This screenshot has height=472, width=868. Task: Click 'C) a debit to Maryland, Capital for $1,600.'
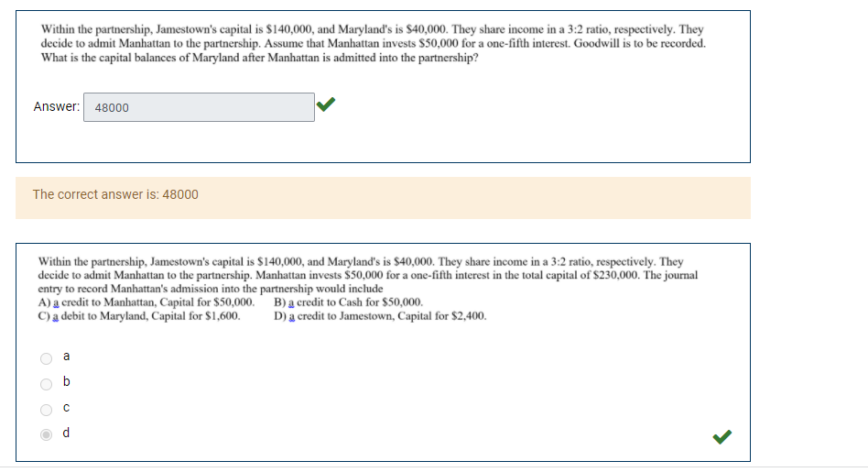(139, 316)
